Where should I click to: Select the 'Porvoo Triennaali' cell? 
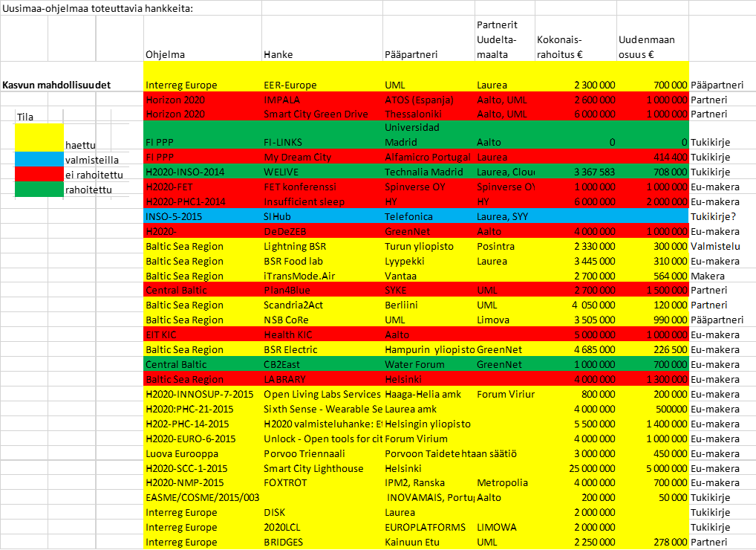point(322,453)
